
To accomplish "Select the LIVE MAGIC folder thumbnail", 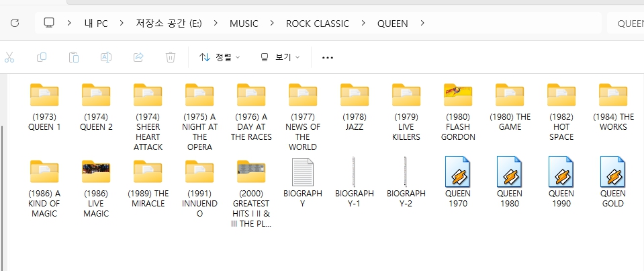I will [x=96, y=171].
